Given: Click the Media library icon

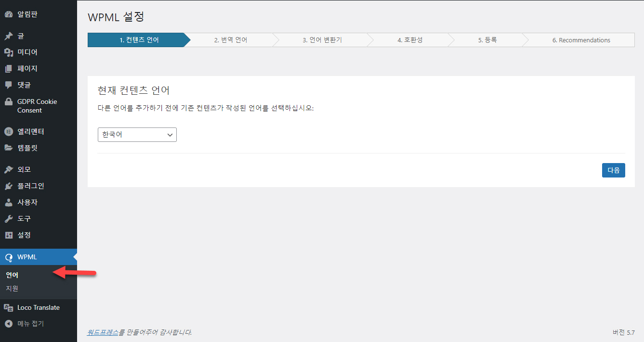Looking at the screenshot, I should coord(8,52).
